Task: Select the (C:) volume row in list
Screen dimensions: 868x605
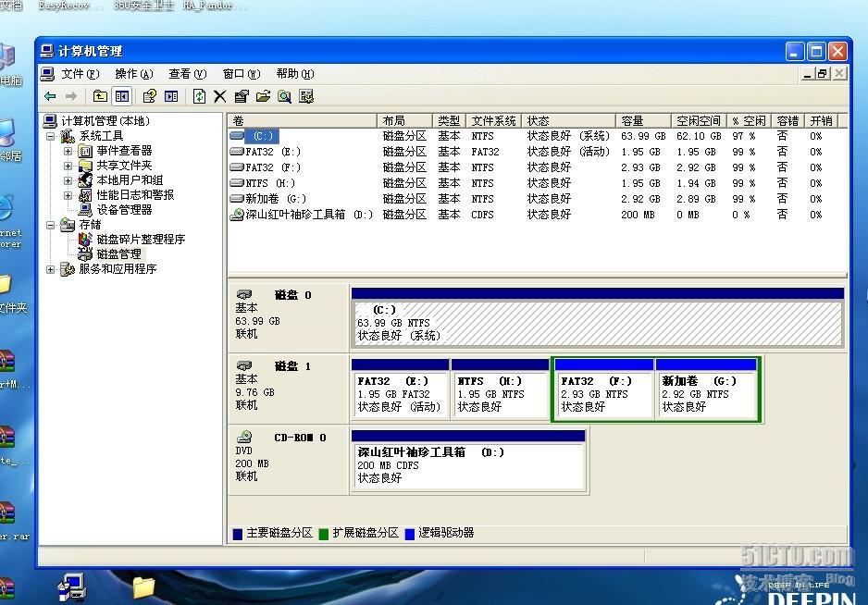Action: click(537, 136)
